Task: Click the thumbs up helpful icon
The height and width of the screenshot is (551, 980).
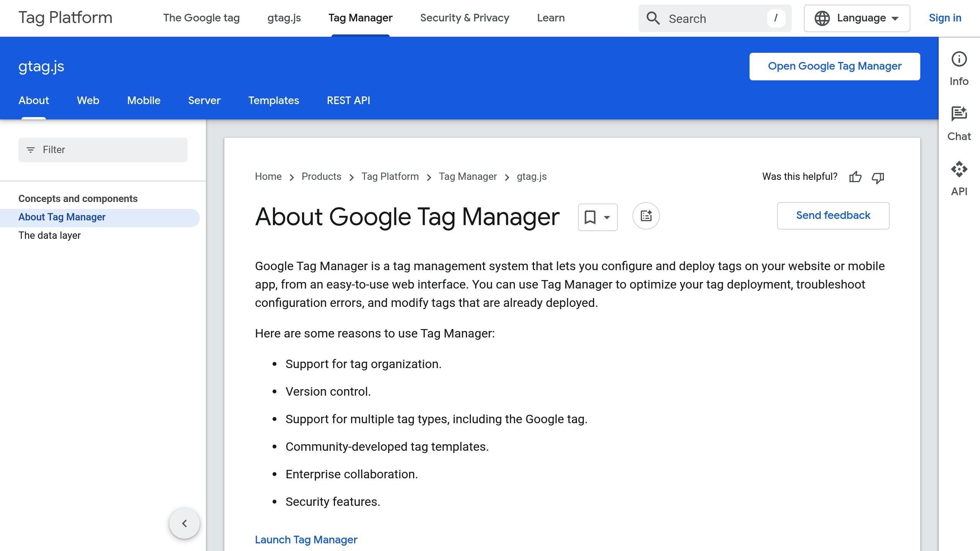Action: coord(855,177)
